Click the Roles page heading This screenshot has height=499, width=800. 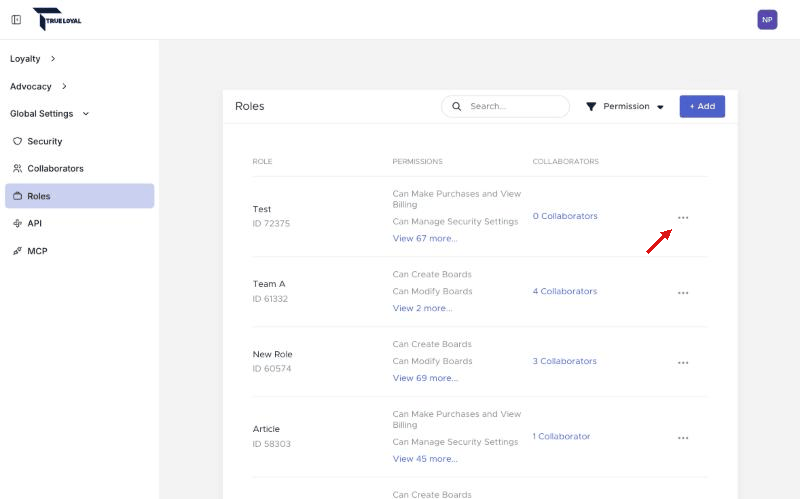pos(249,106)
